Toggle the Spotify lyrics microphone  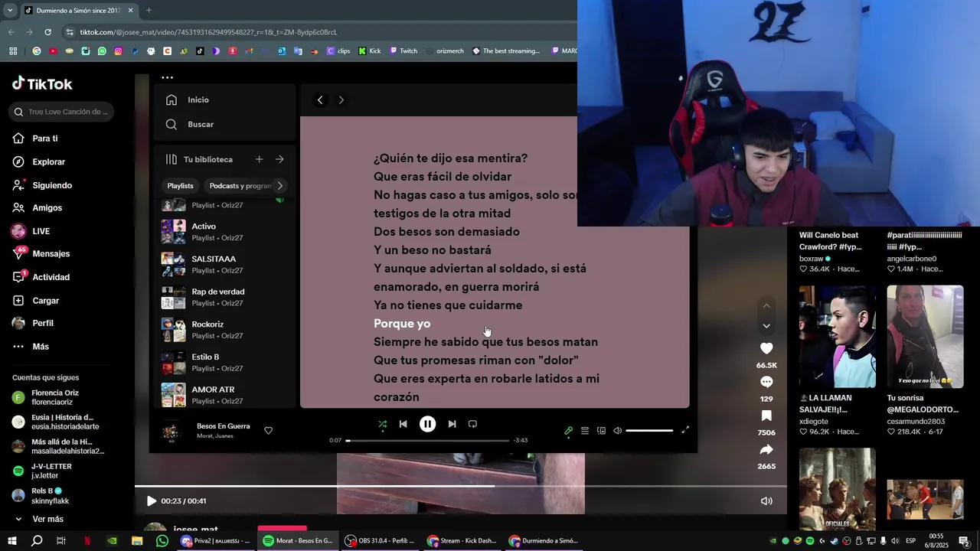(x=568, y=431)
